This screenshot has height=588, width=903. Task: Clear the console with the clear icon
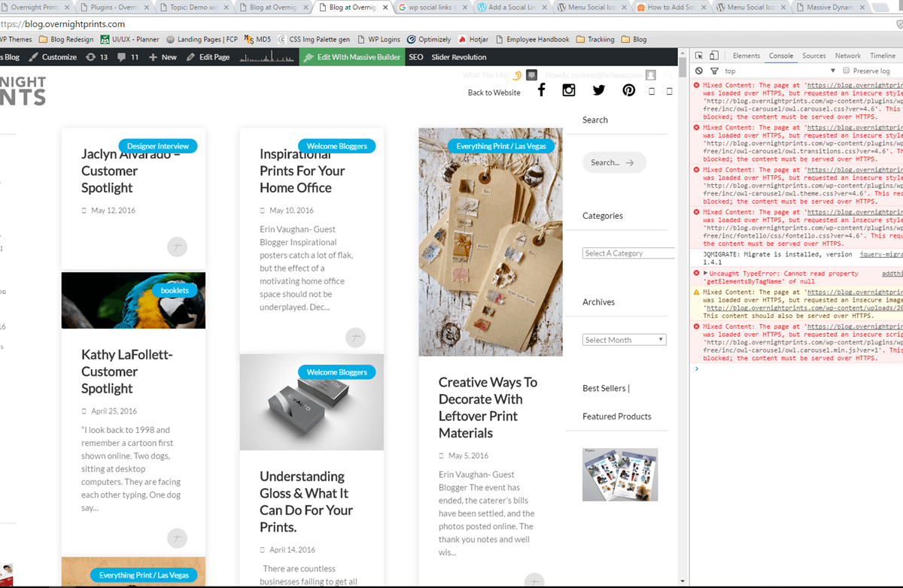(x=699, y=71)
